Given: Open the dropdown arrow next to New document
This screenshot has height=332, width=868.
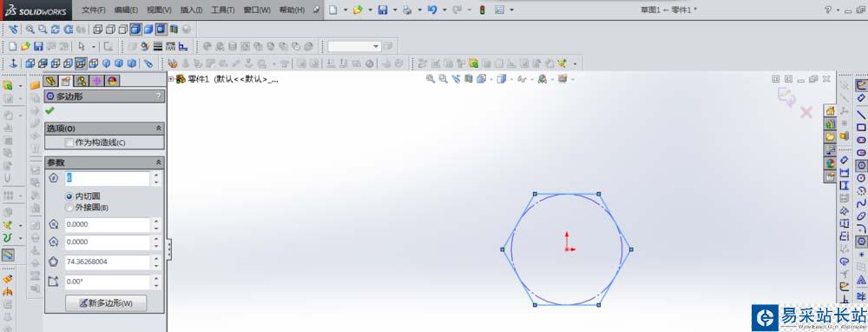Looking at the screenshot, I should pos(345,10).
